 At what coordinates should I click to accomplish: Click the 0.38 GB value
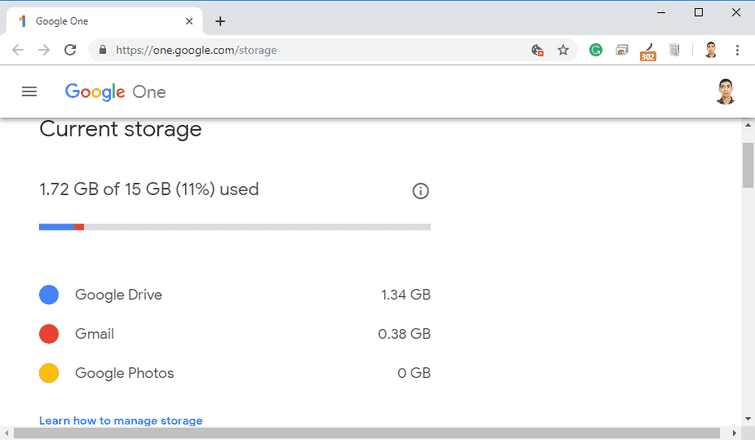(404, 334)
